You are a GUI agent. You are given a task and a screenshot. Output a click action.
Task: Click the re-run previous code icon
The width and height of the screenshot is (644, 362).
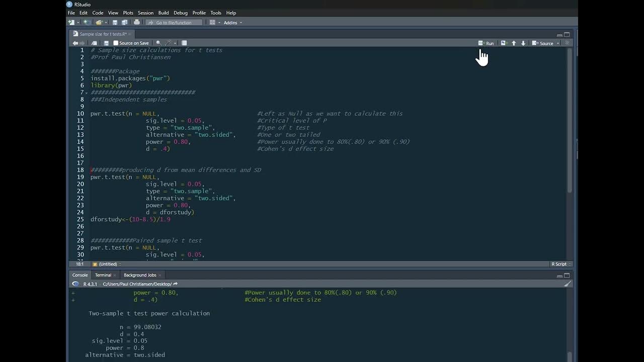click(x=503, y=43)
